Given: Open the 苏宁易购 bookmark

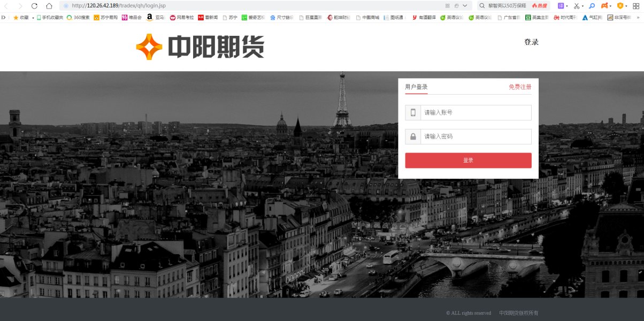Looking at the screenshot, I should (105, 17).
